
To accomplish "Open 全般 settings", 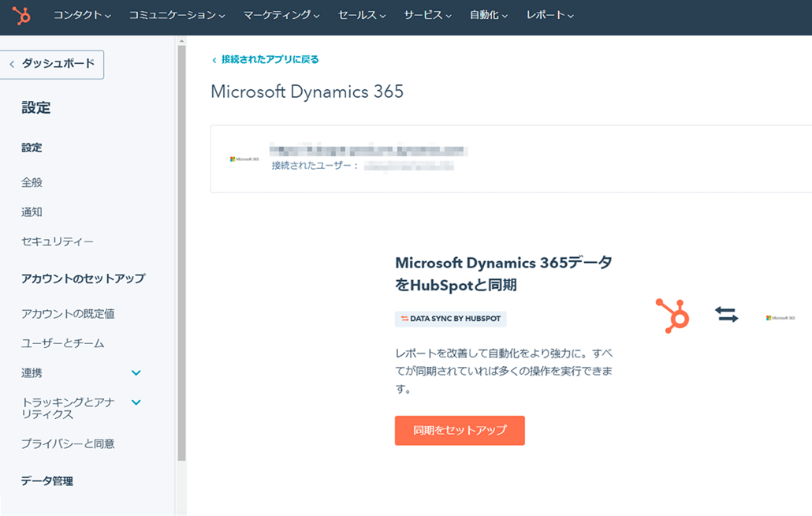I will pos(32,182).
